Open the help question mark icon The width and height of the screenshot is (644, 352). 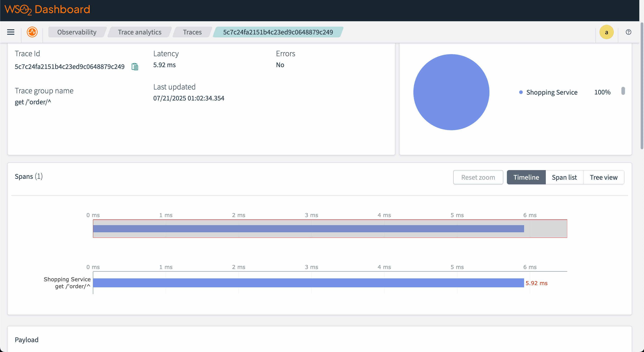[628, 32]
